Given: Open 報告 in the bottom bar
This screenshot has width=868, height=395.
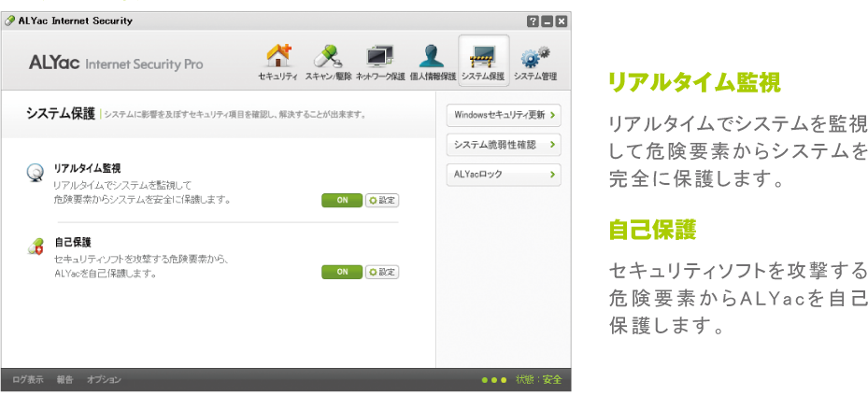Looking at the screenshot, I should pyautogui.click(x=64, y=379).
